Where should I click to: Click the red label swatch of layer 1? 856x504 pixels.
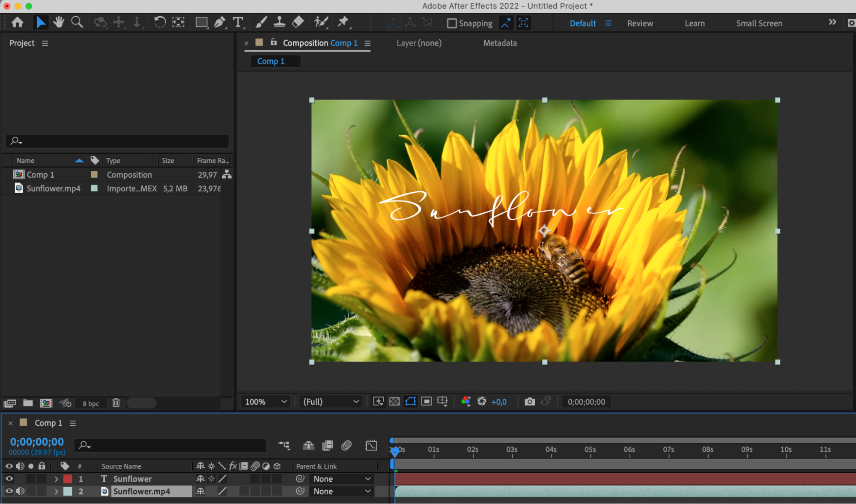pyautogui.click(x=68, y=479)
